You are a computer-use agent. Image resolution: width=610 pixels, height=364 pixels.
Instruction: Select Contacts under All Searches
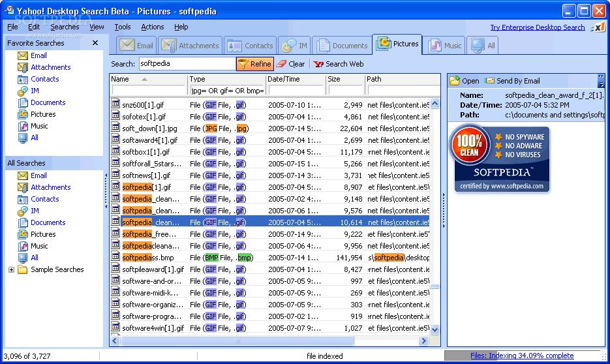point(45,199)
